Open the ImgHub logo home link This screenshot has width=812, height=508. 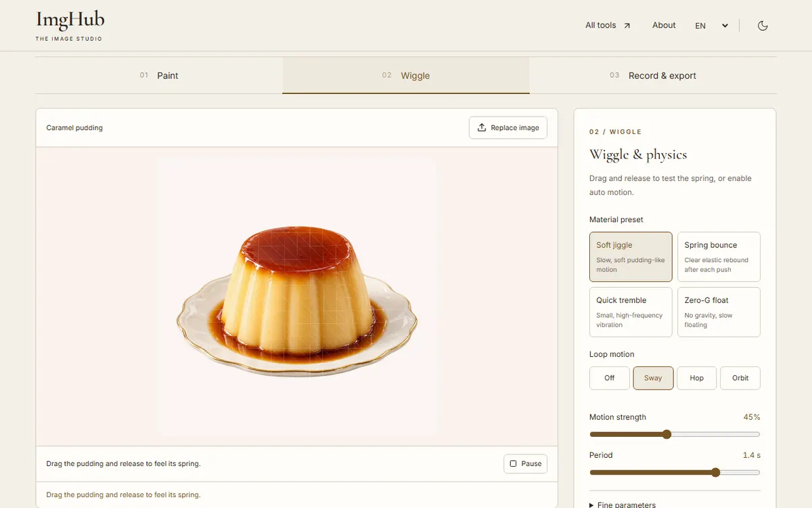tap(70, 26)
